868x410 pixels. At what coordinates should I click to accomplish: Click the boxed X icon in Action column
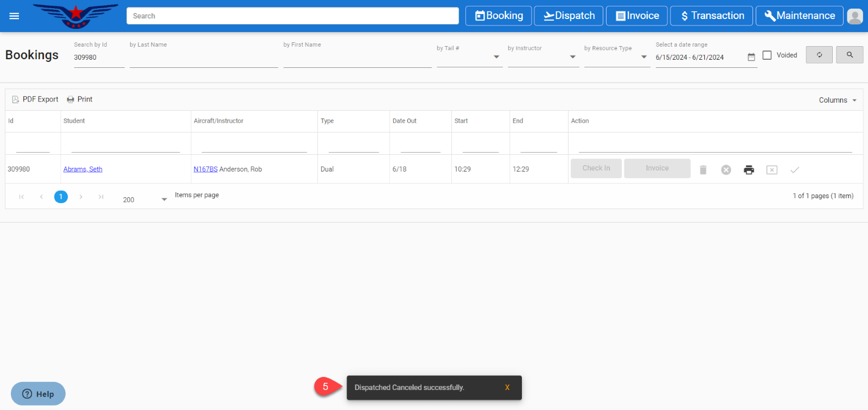pos(771,170)
